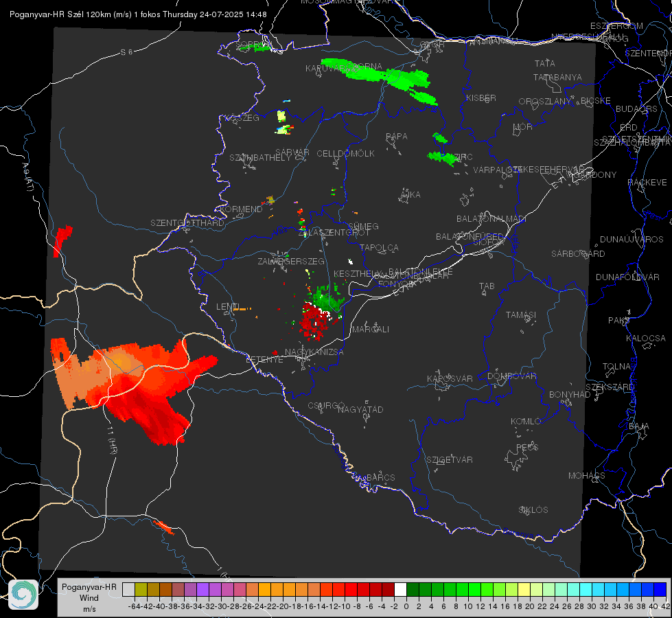Click the 'TAPOLCA' city label
This screenshot has height=618, width=672.
[x=380, y=247]
